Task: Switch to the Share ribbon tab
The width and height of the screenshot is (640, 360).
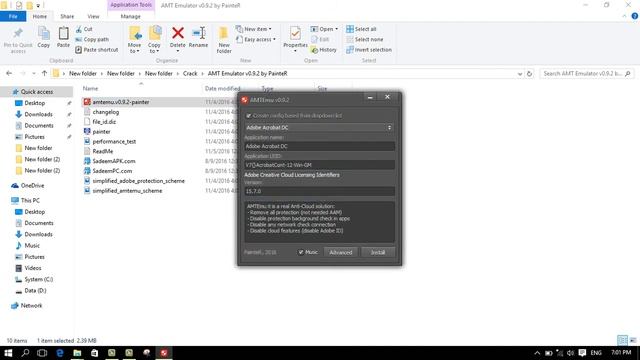Action: 67,16
